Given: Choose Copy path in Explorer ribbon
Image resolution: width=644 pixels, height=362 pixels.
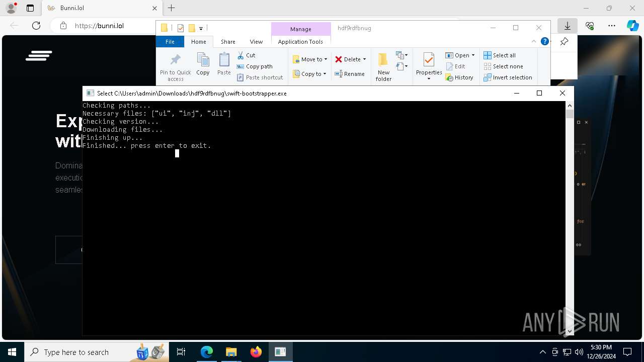Looking at the screenshot, I should [255, 66].
